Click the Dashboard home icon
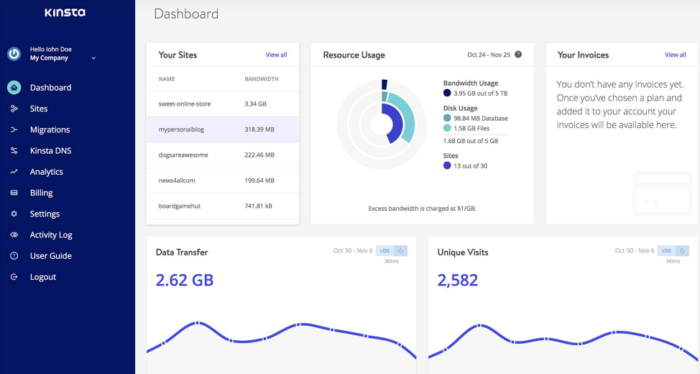This screenshot has width=700, height=374. [14, 87]
